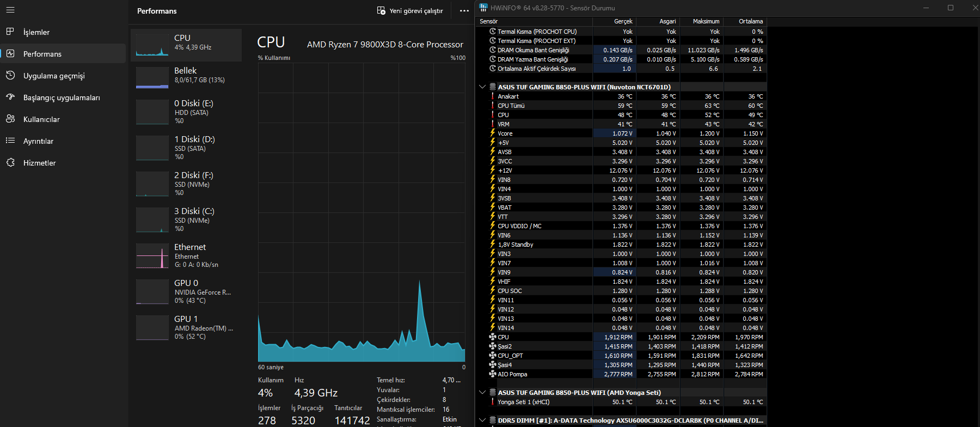Select Performans in the sidebar
The width and height of the screenshot is (980, 427).
pyautogui.click(x=63, y=54)
